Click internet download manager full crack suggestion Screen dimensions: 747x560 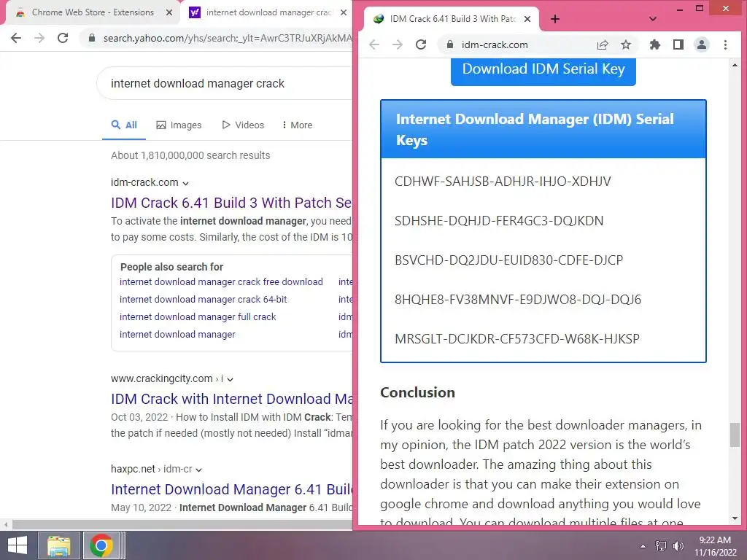tap(198, 317)
